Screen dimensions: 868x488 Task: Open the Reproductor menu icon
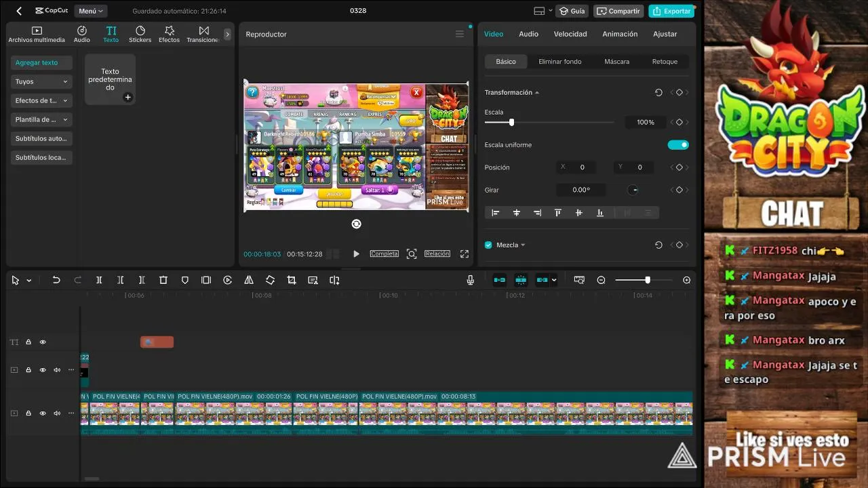pos(460,34)
